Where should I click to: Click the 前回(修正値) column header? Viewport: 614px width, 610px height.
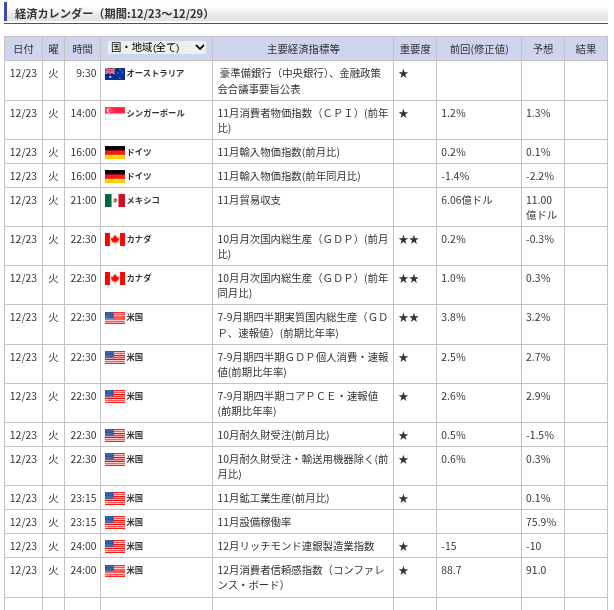click(478, 49)
